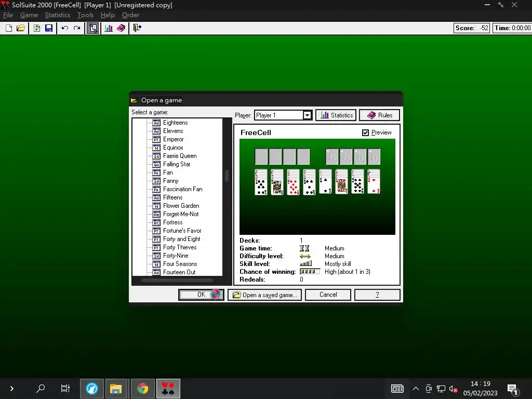Click the Exit door toolbar icon

pos(137,28)
